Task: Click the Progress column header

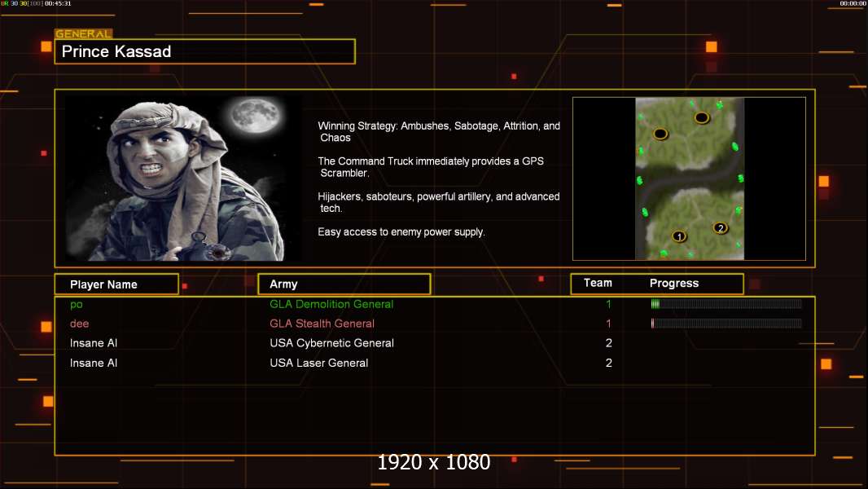Action: pos(673,283)
